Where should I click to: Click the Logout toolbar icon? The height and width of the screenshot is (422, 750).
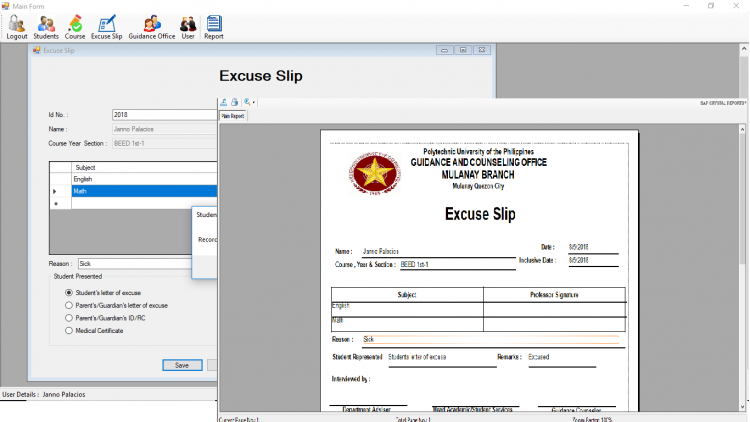tap(17, 27)
